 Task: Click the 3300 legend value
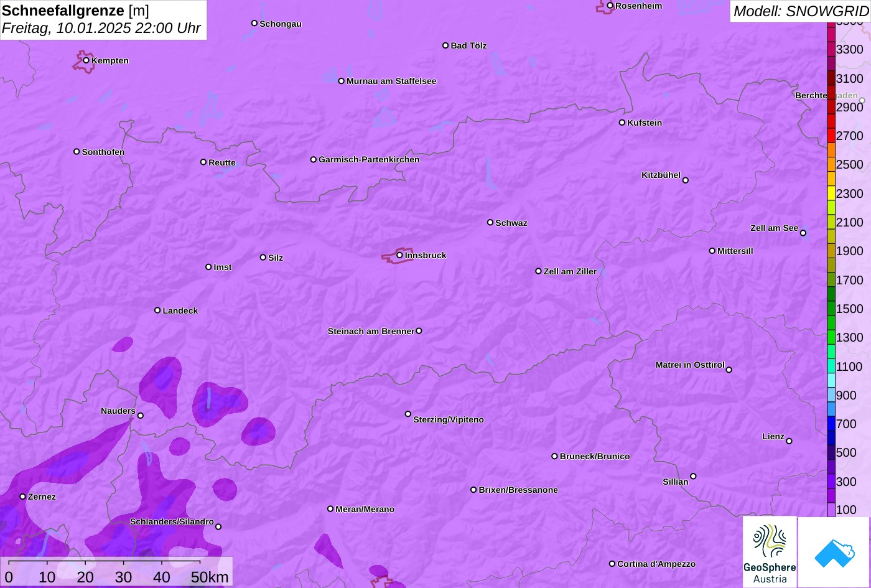click(850, 49)
